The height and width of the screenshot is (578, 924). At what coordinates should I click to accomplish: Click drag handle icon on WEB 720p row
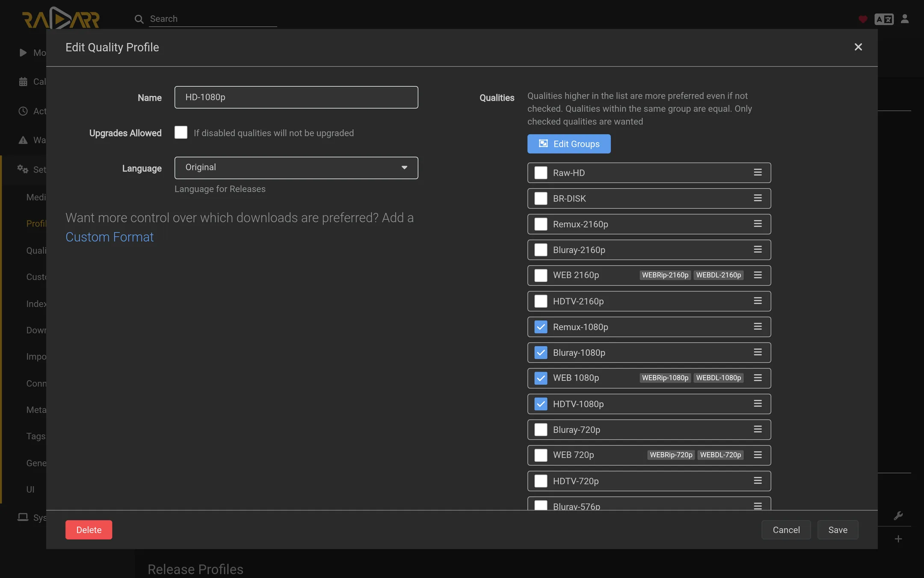pos(758,455)
